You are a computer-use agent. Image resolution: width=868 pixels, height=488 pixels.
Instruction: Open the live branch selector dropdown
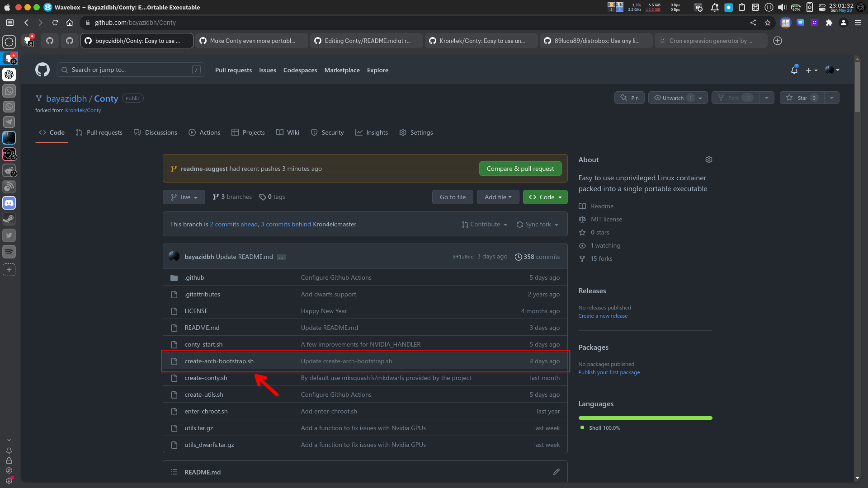184,197
